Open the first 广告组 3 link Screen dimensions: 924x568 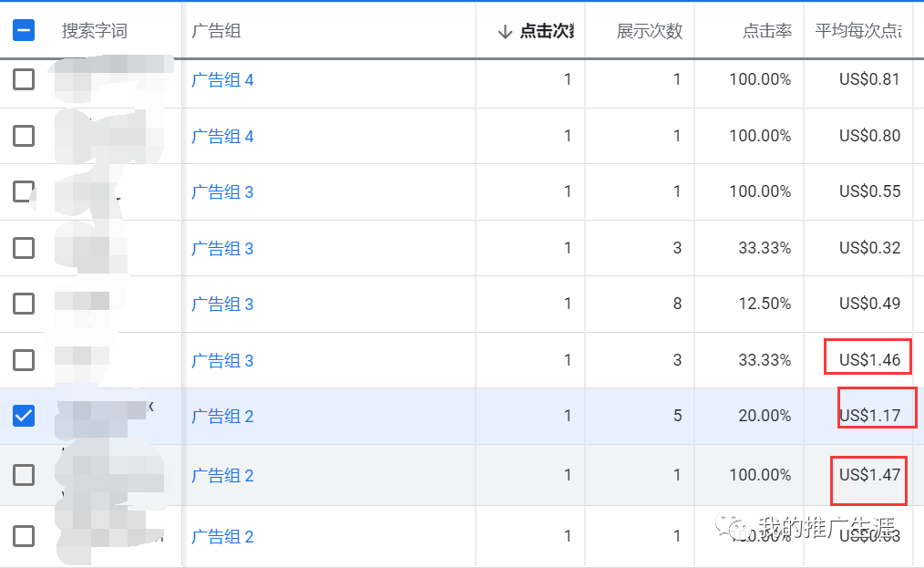(x=223, y=191)
